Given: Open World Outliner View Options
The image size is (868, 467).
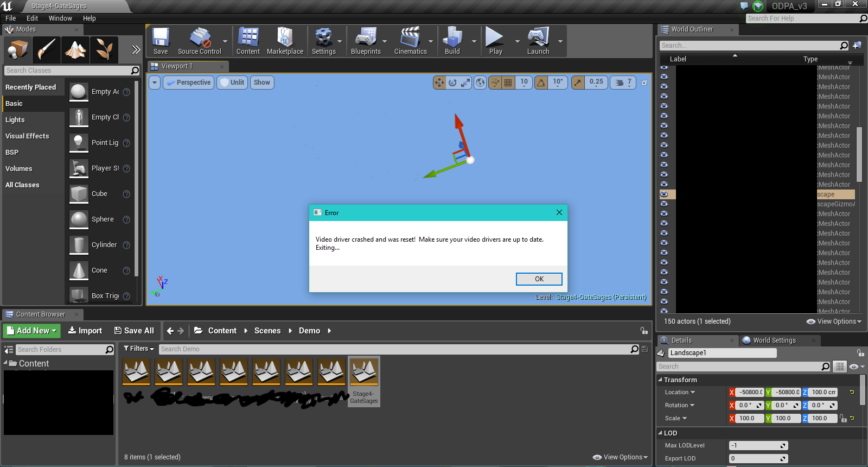Looking at the screenshot, I should tap(834, 321).
